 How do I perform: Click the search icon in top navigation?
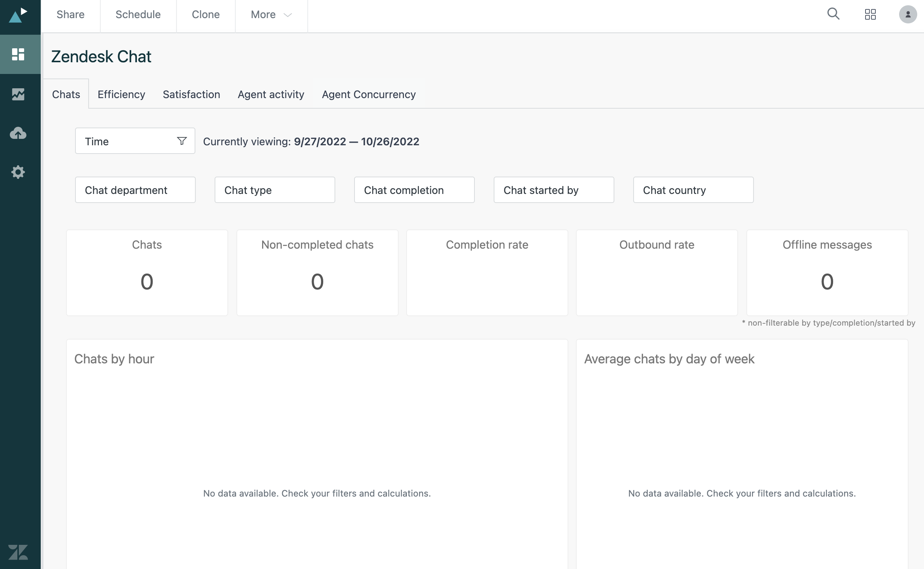[833, 13]
